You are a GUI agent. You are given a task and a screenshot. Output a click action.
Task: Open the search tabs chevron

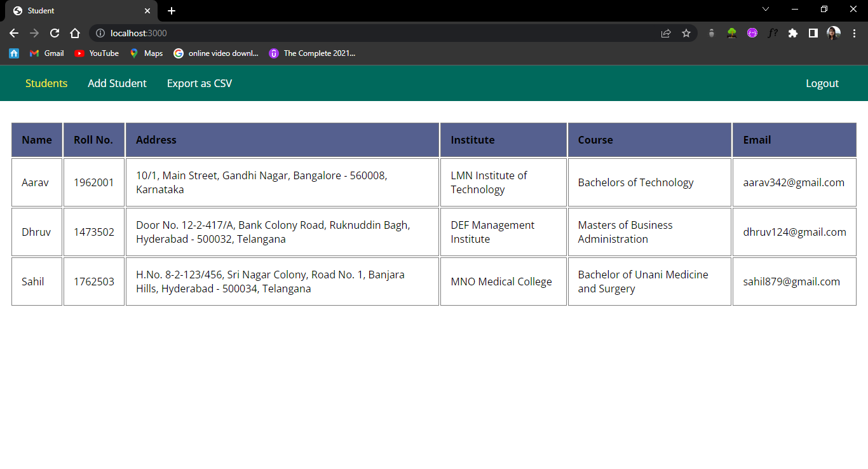(766, 10)
